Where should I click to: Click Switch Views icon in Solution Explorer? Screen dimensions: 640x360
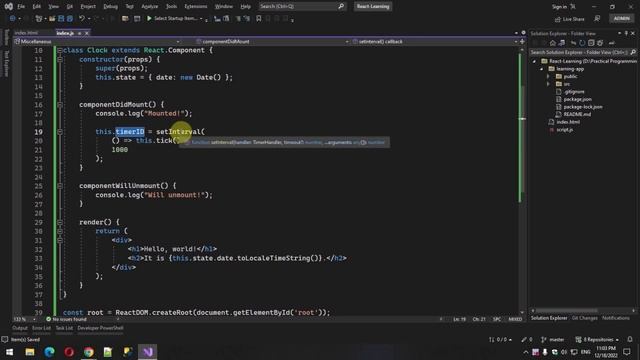click(562, 43)
